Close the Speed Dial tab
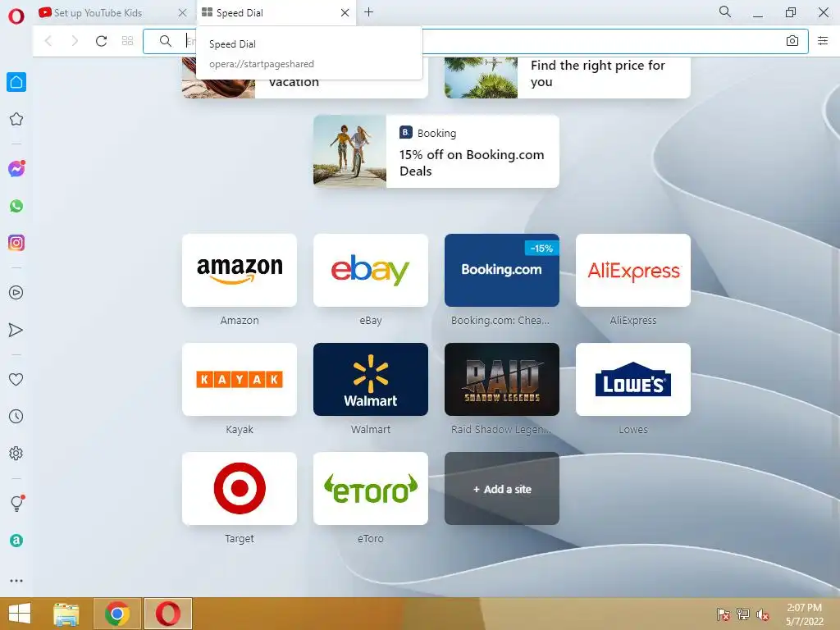 (345, 13)
